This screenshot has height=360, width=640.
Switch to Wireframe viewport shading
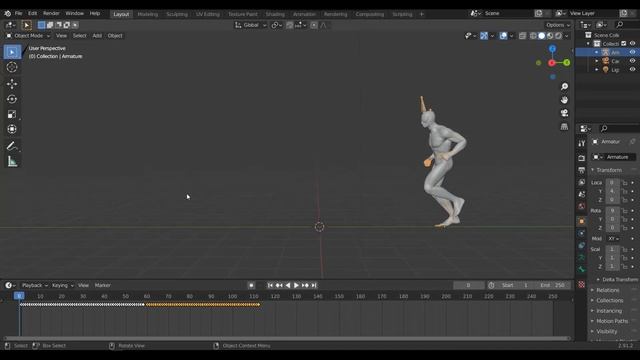click(533, 36)
